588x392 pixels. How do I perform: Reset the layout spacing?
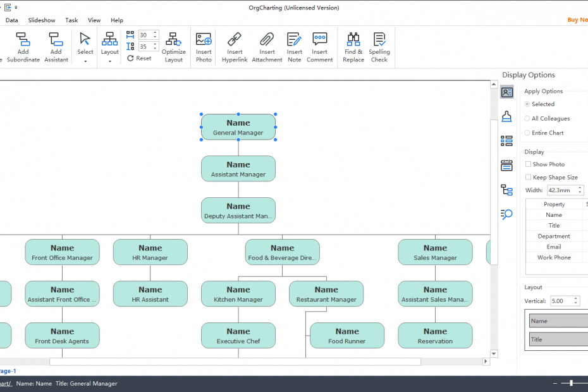pos(139,58)
